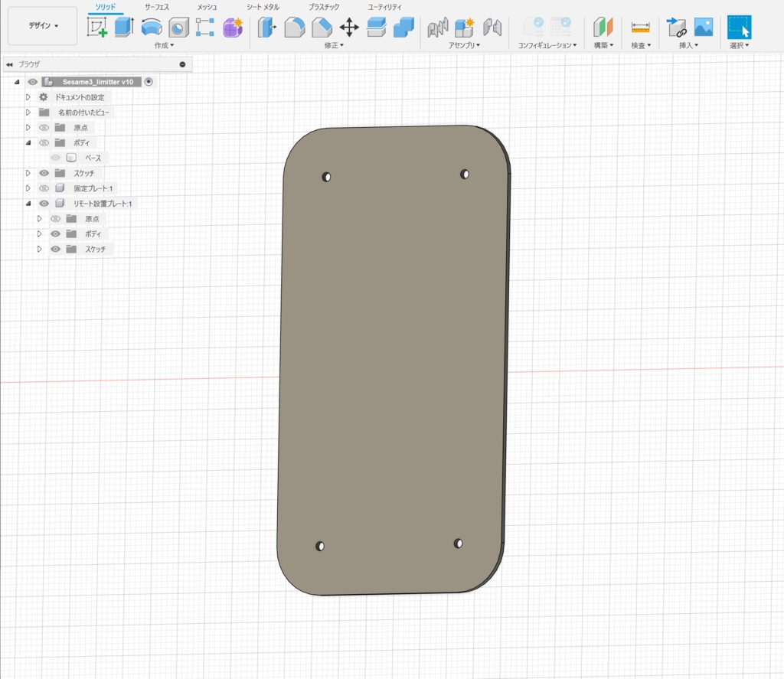Viewport: 784px width, 679px height.
Task: Select the Extrude tool
Action: pos(124,28)
